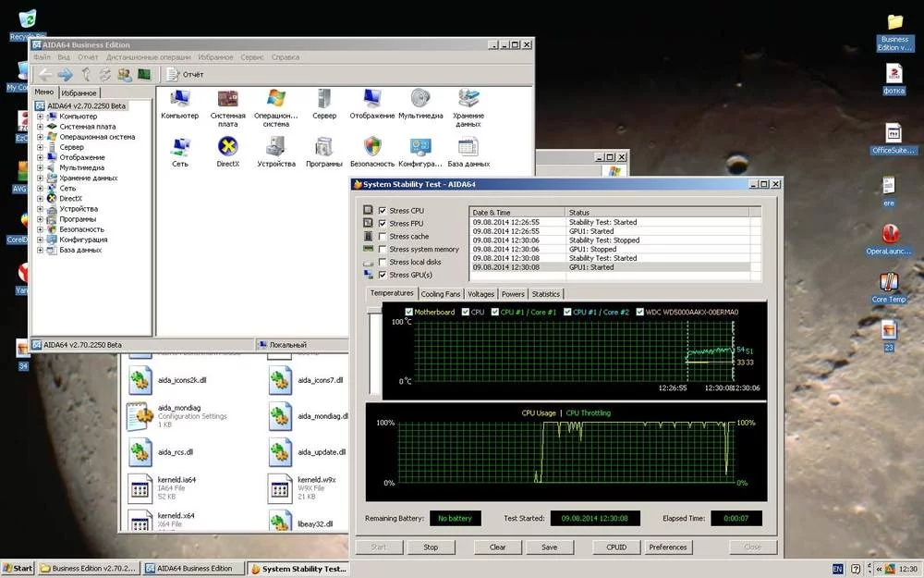Open the Сервис menu
Screen dimensions: 924x578
[252, 57]
